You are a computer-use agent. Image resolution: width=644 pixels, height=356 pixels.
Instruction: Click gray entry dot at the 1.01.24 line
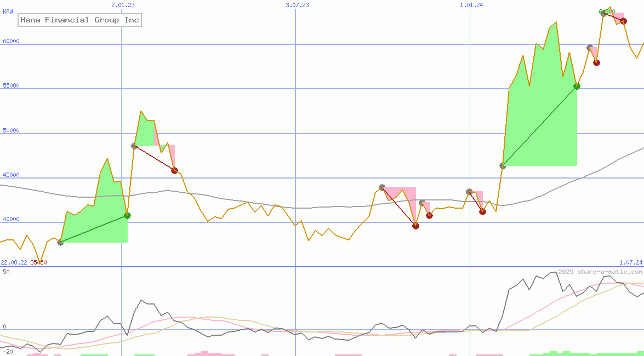470,192
